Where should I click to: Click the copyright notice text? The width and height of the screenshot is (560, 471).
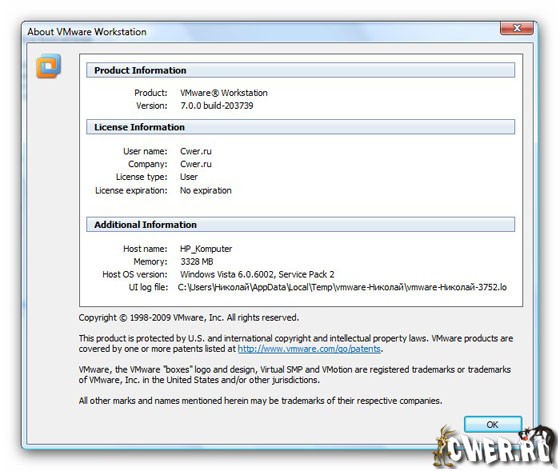coord(189,317)
